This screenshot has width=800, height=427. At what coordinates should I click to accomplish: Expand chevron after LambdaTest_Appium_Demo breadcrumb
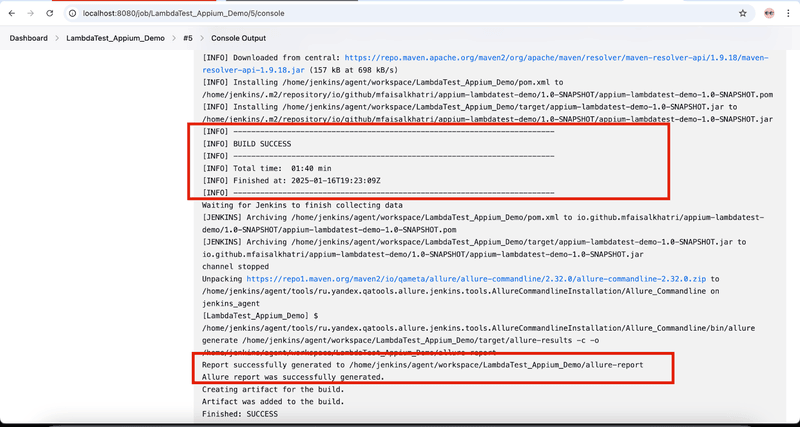174,38
